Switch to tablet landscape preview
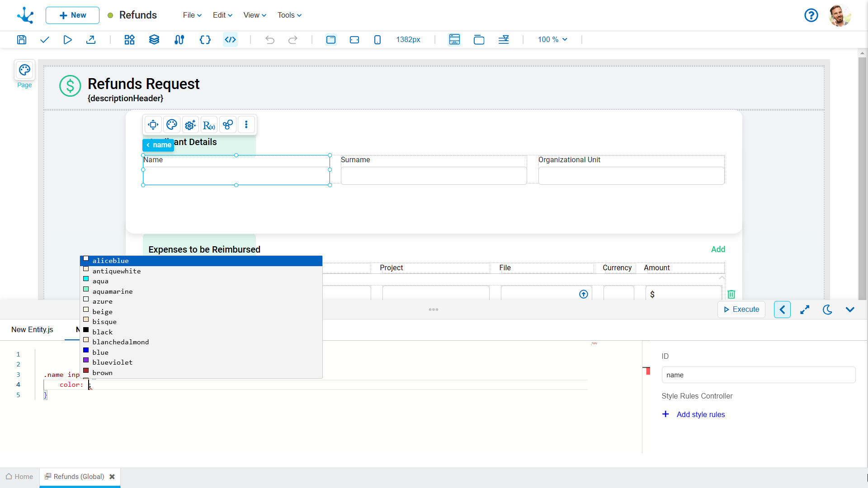The image size is (868, 488). 354,40
